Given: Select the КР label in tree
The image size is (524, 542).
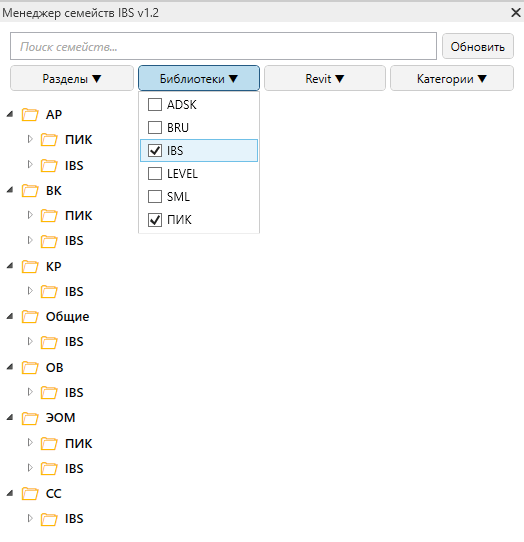Looking at the screenshot, I should tap(54, 267).
